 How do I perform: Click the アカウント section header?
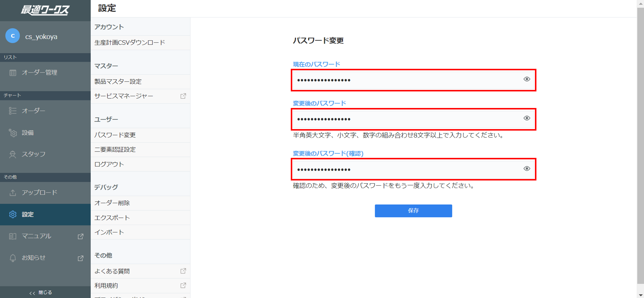click(x=109, y=27)
